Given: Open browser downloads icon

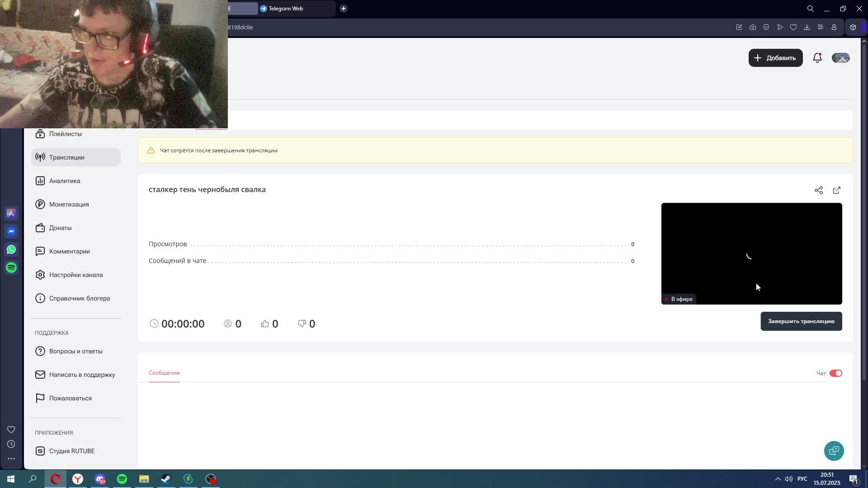Looking at the screenshot, I should pyautogui.click(x=807, y=27).
